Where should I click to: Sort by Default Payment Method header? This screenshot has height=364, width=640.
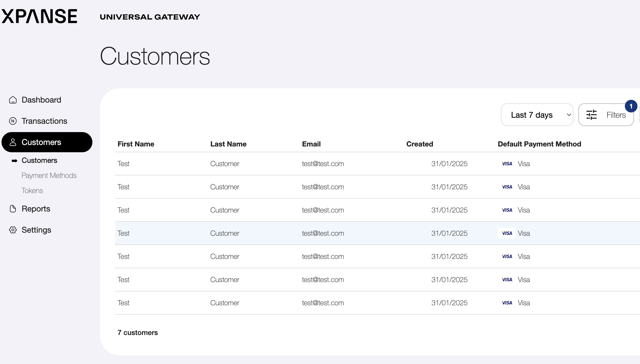pyautogui.click(x=540, y=144)
